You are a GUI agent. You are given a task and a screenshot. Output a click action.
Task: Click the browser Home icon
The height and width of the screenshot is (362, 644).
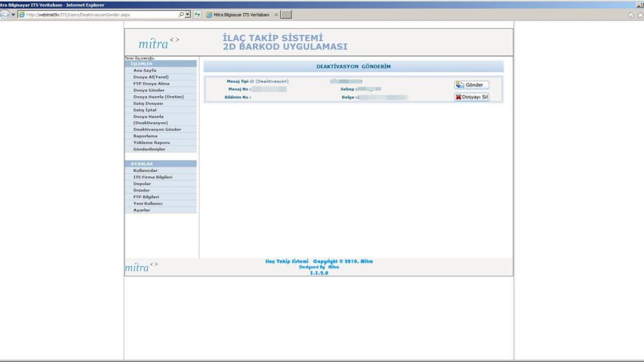[631, 15]
